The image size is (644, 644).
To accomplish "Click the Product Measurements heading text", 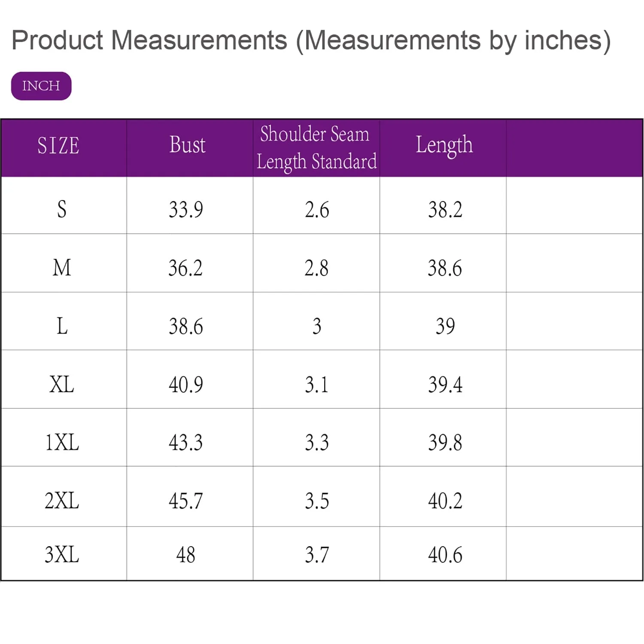I will pos(311,40).
